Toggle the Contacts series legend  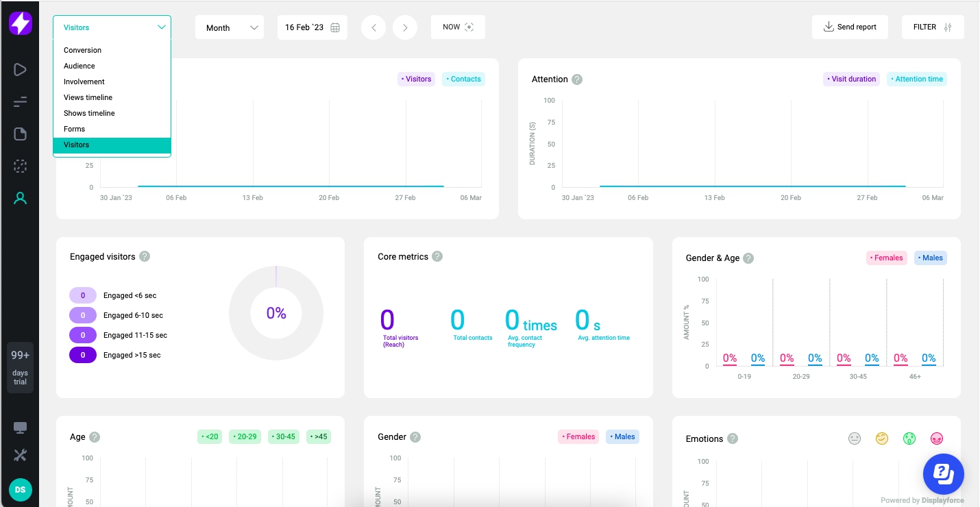463,79
